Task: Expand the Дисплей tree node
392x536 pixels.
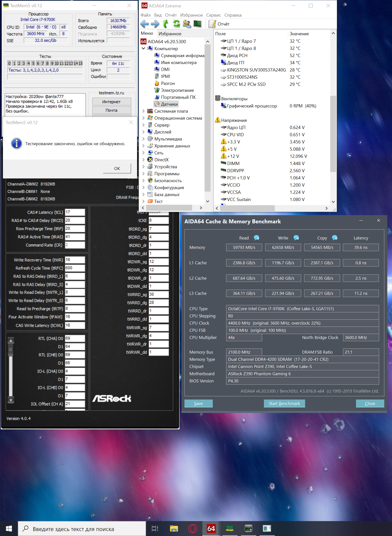Action: click(x=143, y=132)
